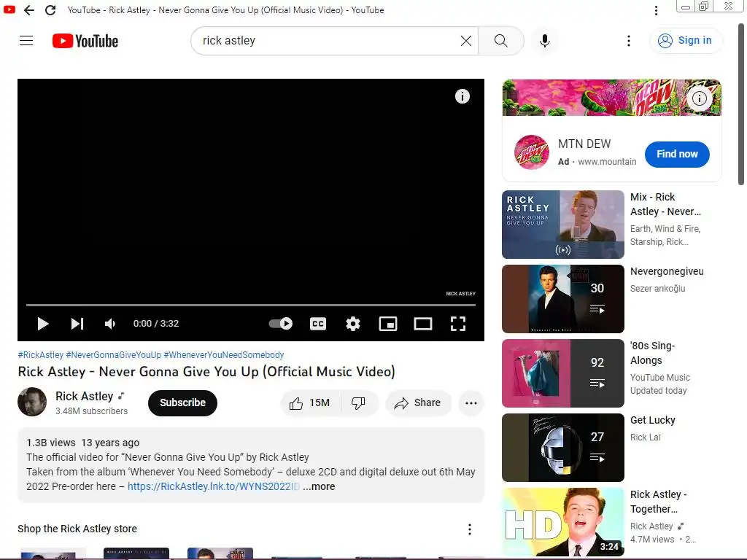Reload the page with refresh icon

pyautogui.click(x=50, y=10)
